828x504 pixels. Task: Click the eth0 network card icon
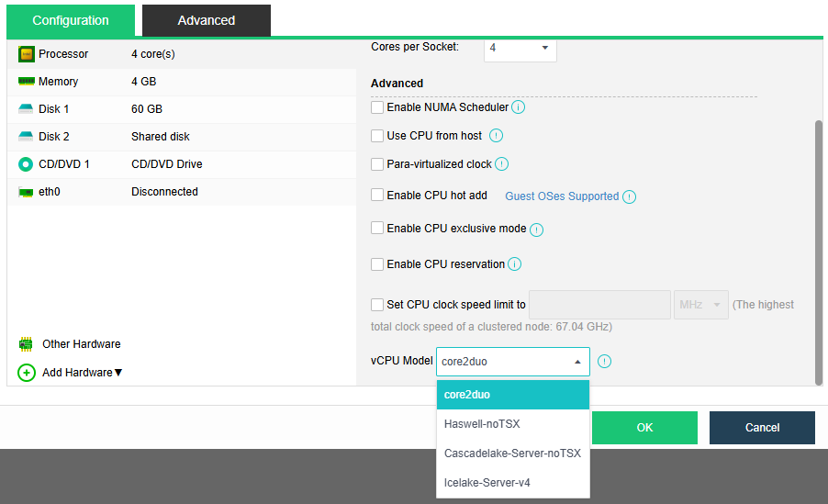(26, 192)
